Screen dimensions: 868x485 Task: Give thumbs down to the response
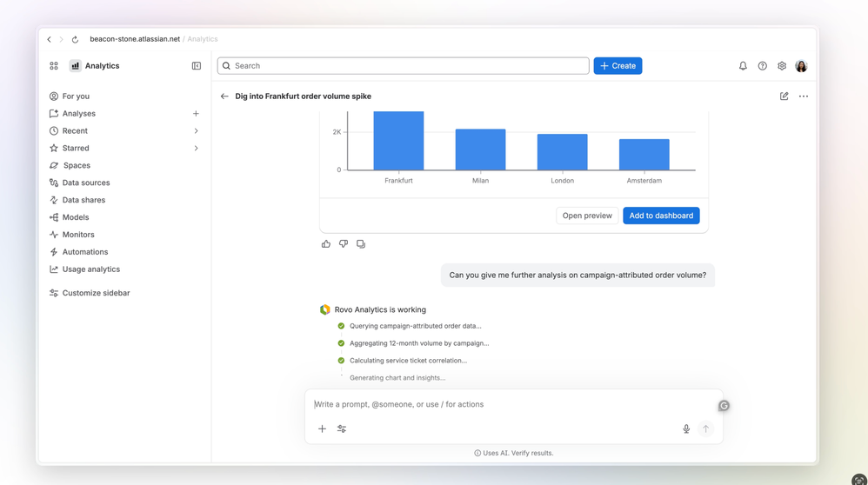(x=344, y=244)
